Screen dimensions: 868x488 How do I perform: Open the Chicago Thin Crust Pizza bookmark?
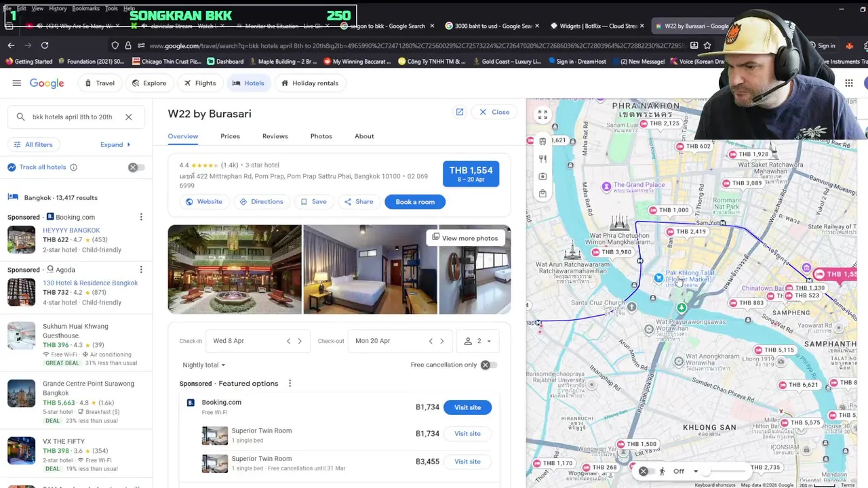pyautogui.click(x=167, y=61)
